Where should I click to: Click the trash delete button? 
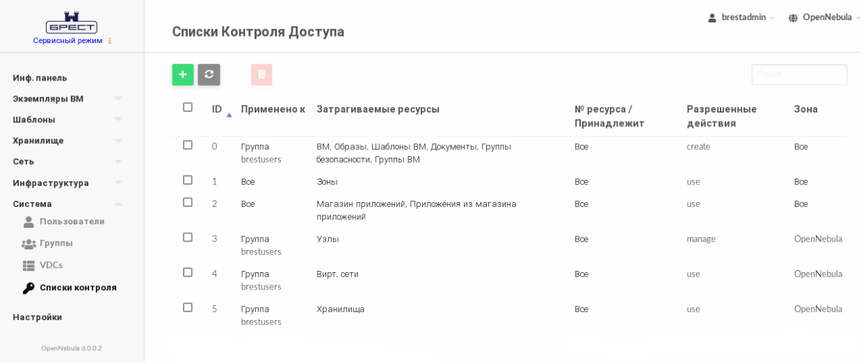(264, 75)
